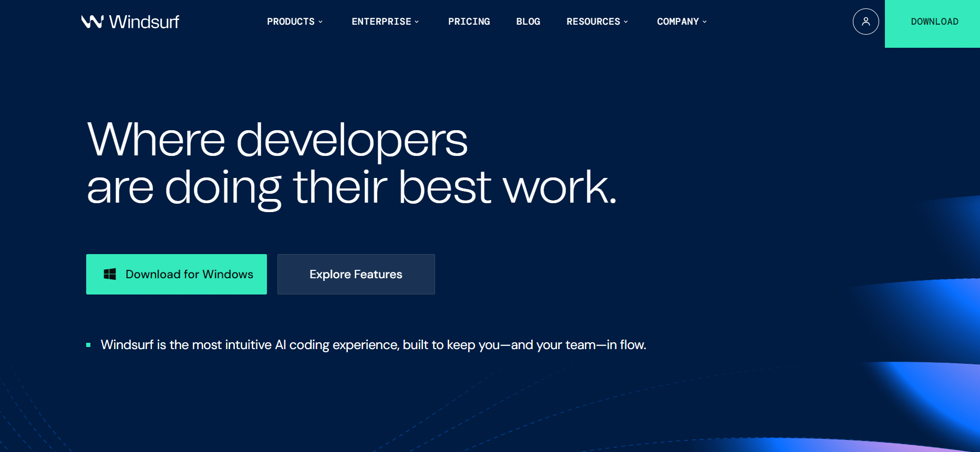
Task: Click the Windsurf logo icon
Action: point(92,22)
